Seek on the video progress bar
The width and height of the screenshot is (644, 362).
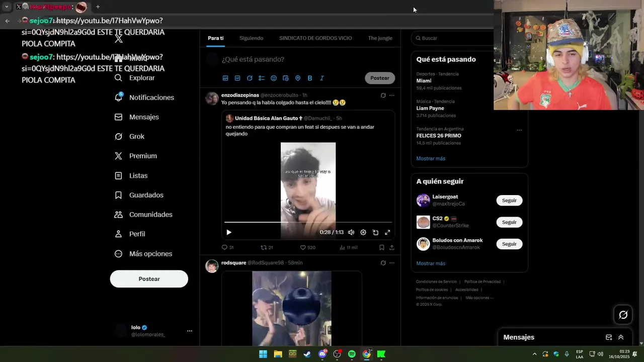pos(308,222)
